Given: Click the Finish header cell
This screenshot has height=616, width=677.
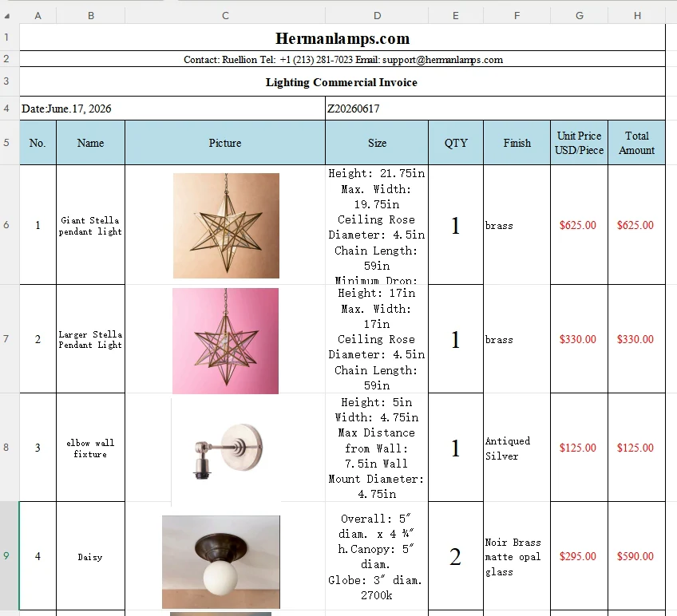Looking at the screenshot, I should (517, 143).
